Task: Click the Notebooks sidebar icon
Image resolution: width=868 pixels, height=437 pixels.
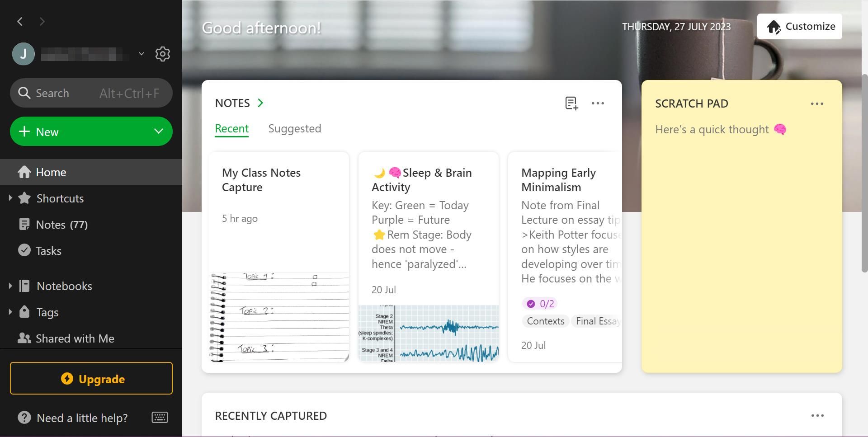Action: point(24,286)
